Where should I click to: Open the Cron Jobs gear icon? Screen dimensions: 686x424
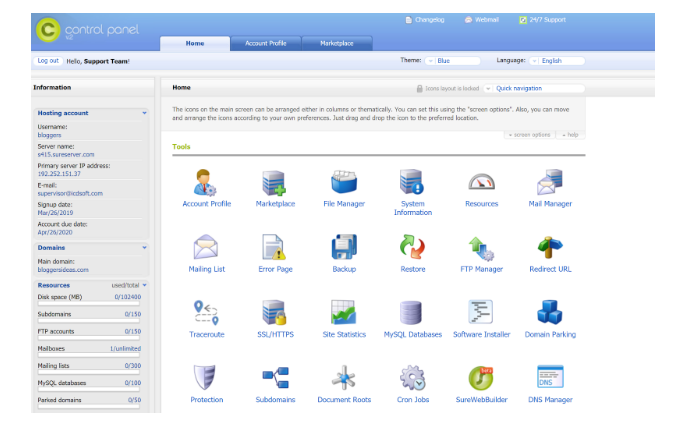tap(412, 378)
